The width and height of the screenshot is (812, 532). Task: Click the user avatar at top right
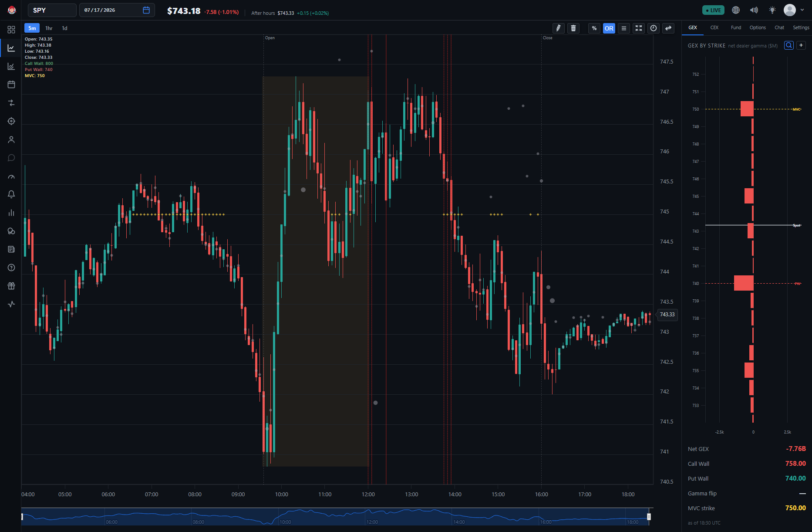790,10
